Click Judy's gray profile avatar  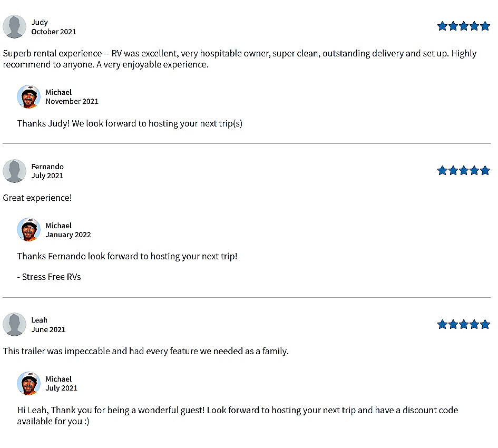click(14, 27)
